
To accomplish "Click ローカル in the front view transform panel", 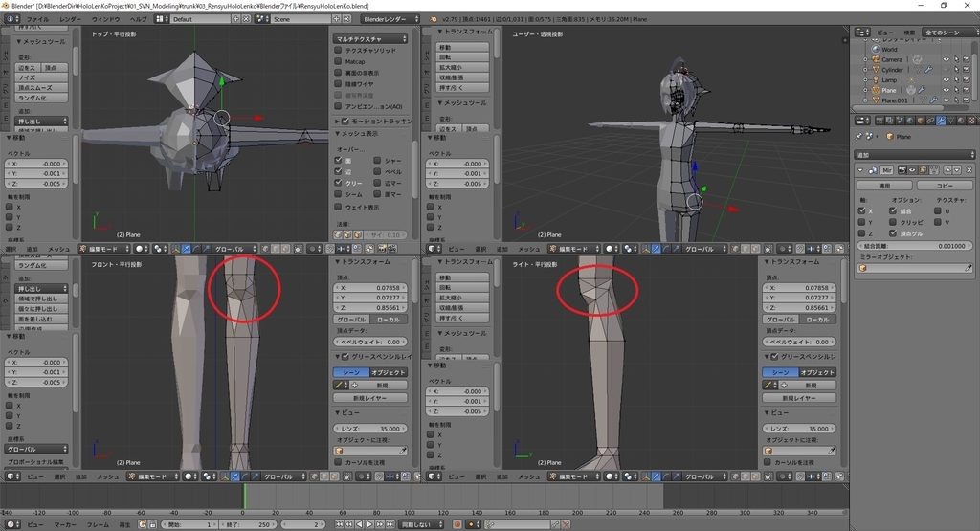I will [389, 320].
